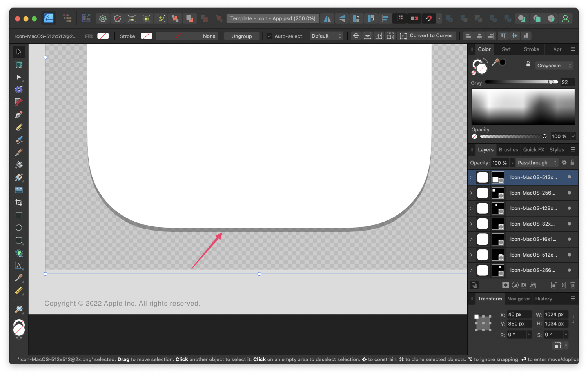Click the Convert to Curves button
Viewport: 588px width, 375px height.
pyautogui.click(x=427, y=36)
